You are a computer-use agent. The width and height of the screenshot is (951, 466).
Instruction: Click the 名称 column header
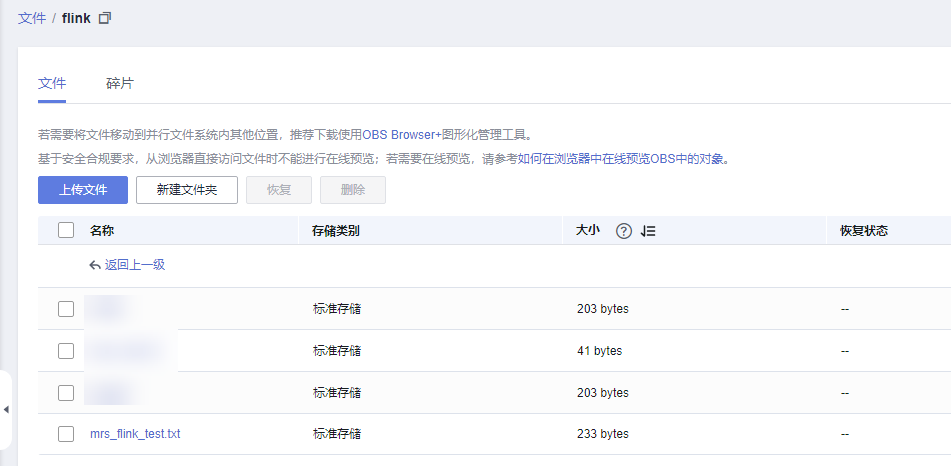(x=102, y=231)
